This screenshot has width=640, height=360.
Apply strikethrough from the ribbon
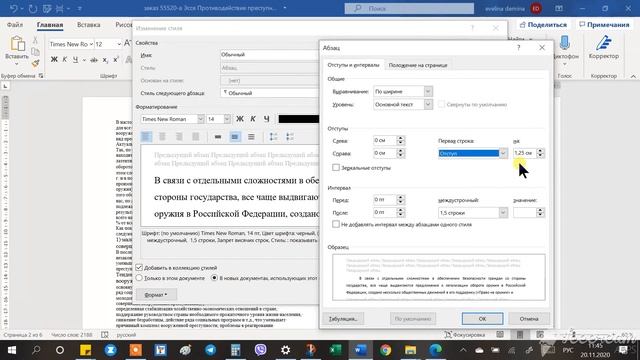pos(94,60)
